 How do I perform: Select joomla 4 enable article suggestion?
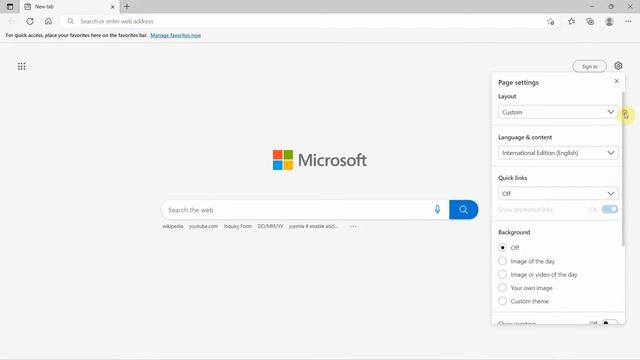(313, 226)
